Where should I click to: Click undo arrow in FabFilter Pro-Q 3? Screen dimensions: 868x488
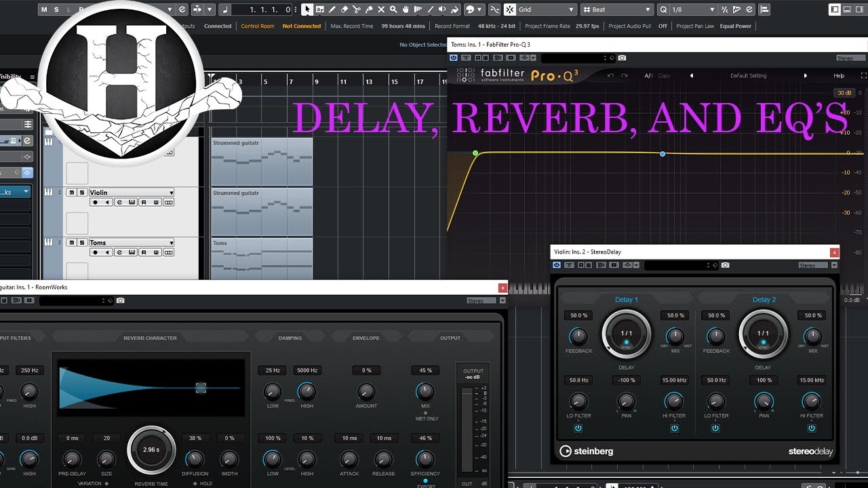coord(610,75)
